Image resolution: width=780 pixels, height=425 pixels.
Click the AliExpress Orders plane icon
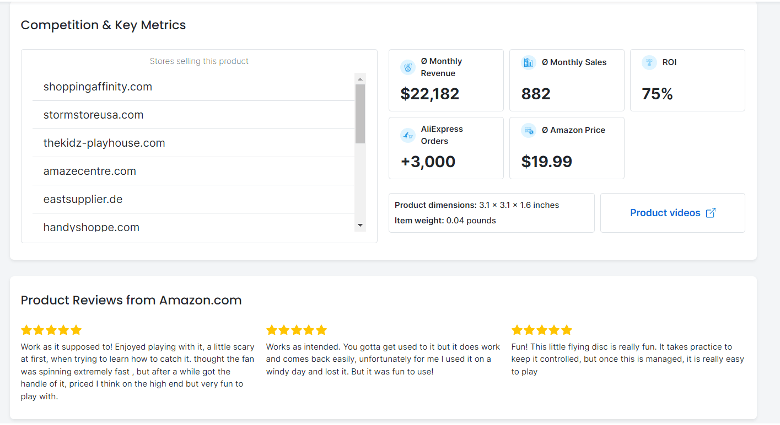[x=407, y=135]
